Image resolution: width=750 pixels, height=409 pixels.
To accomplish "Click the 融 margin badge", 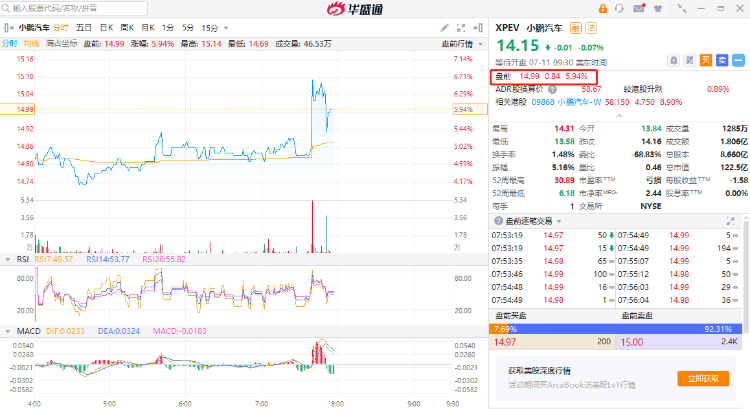I will [575, 28].
